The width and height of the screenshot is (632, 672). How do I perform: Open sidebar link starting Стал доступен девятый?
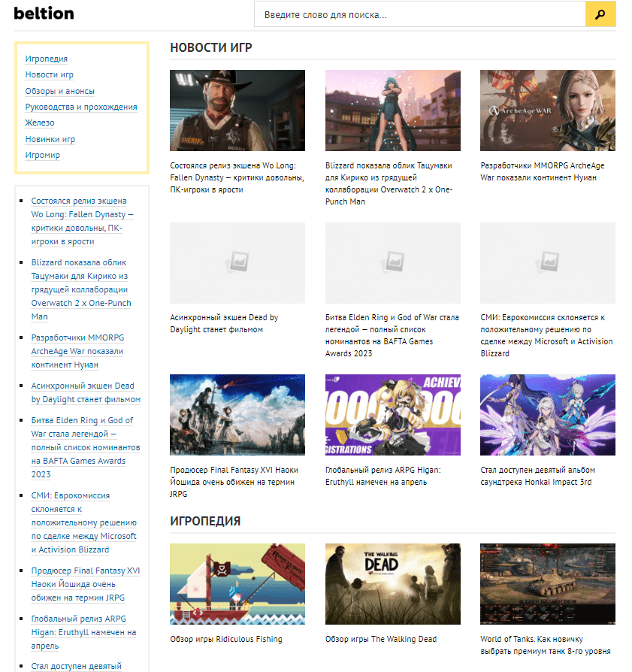point(76,666)
